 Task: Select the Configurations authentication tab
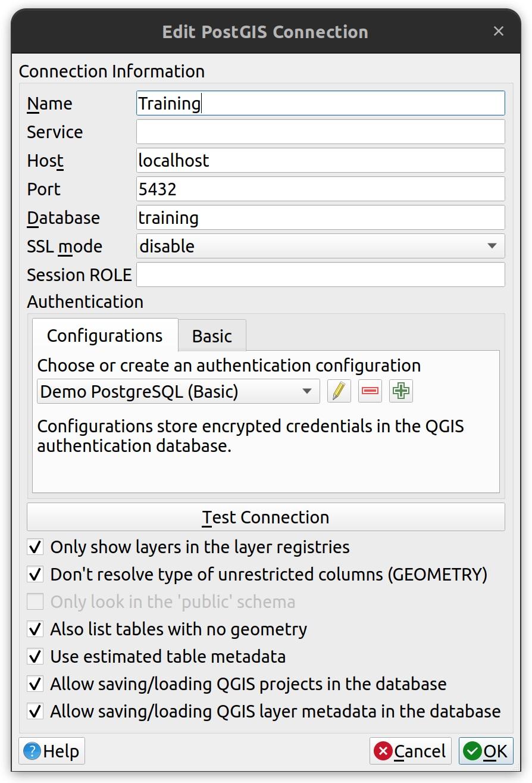point(105,336)
